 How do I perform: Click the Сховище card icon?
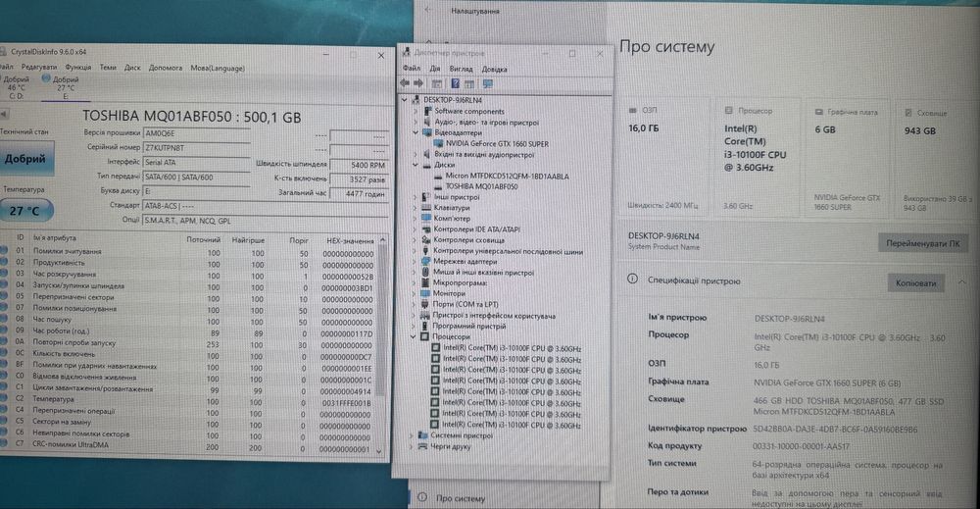(x=908, y=113)
